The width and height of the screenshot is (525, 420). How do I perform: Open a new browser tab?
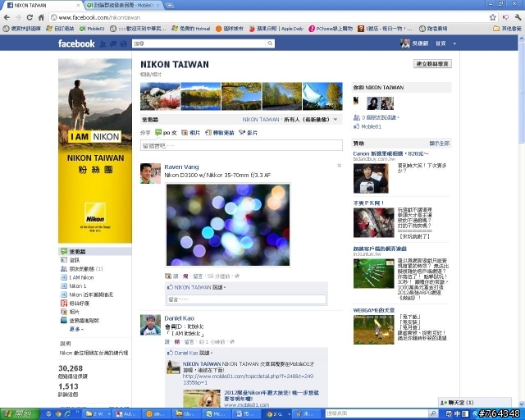[170, 6]
